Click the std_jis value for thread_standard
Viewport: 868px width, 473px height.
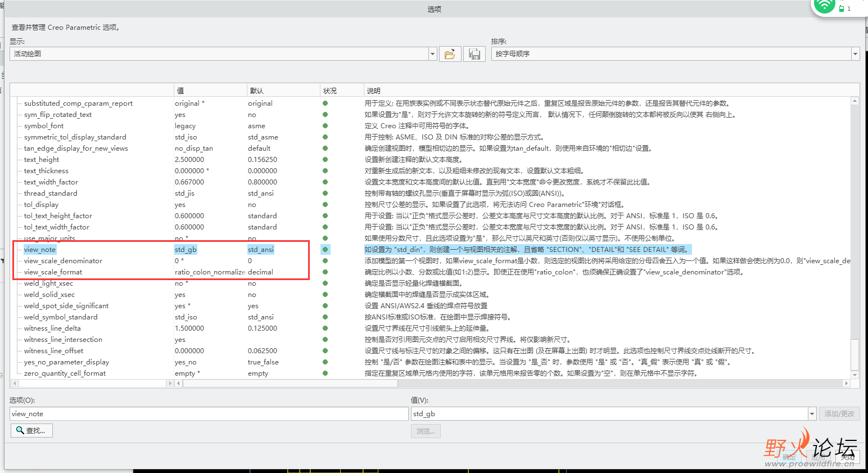(184, 193)
